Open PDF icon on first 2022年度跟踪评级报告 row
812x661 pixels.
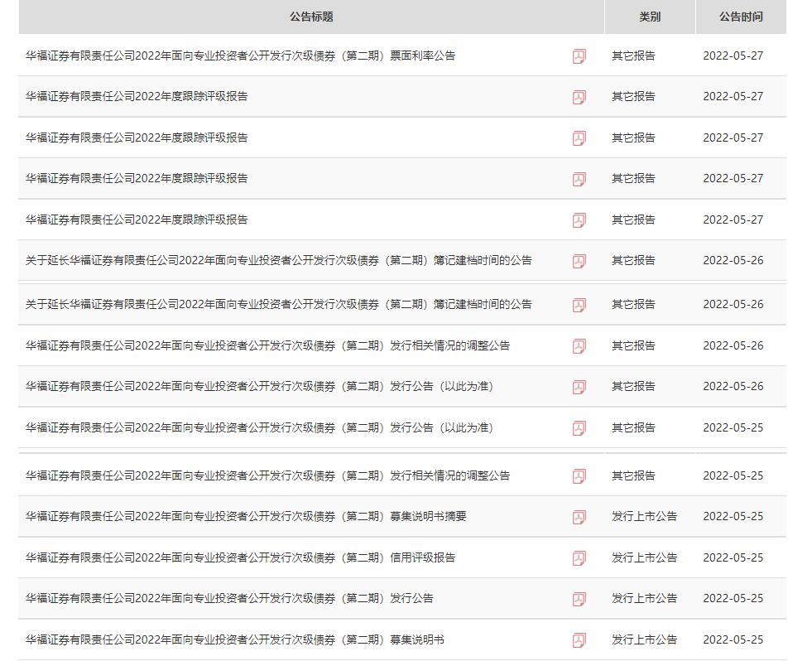tap(579, 96)
